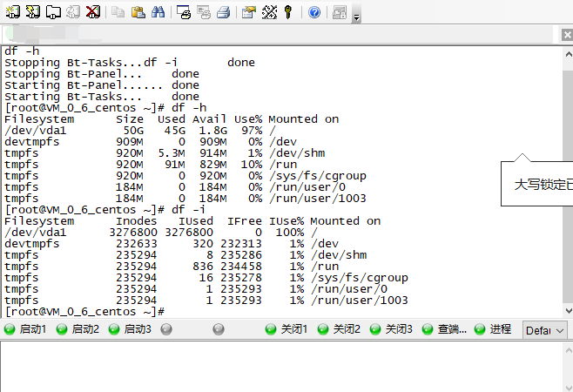The height and width of the screenshot is (392, 573).
Task: Click the terminal scrollbar down arrow
Action: [569, 311]
